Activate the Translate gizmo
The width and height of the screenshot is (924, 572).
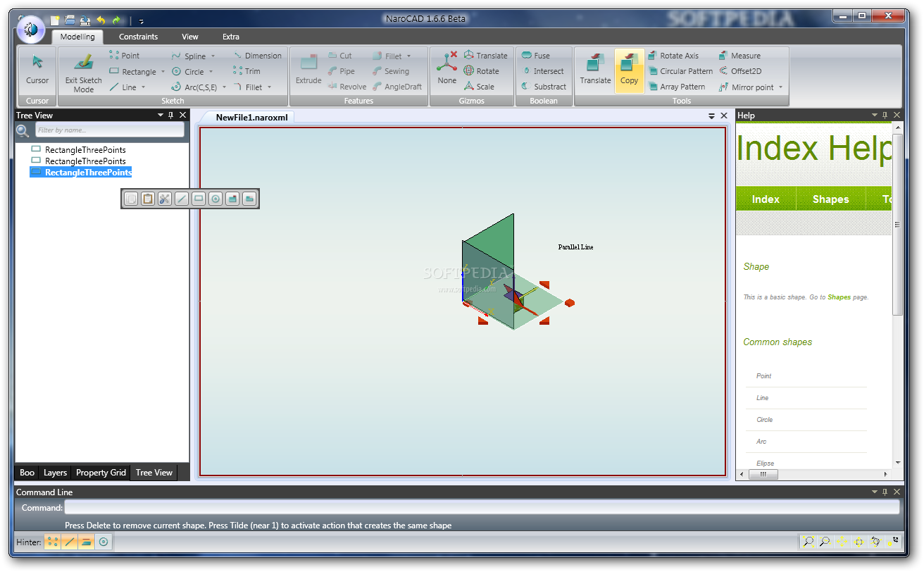(485, 56)
